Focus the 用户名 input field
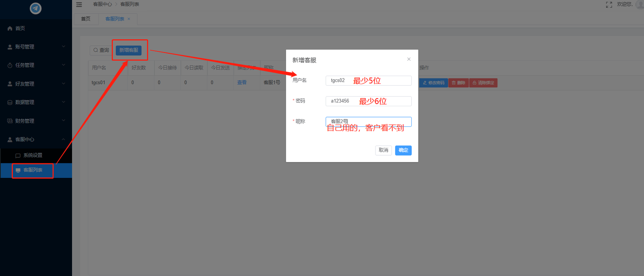 tap(368, 80)
